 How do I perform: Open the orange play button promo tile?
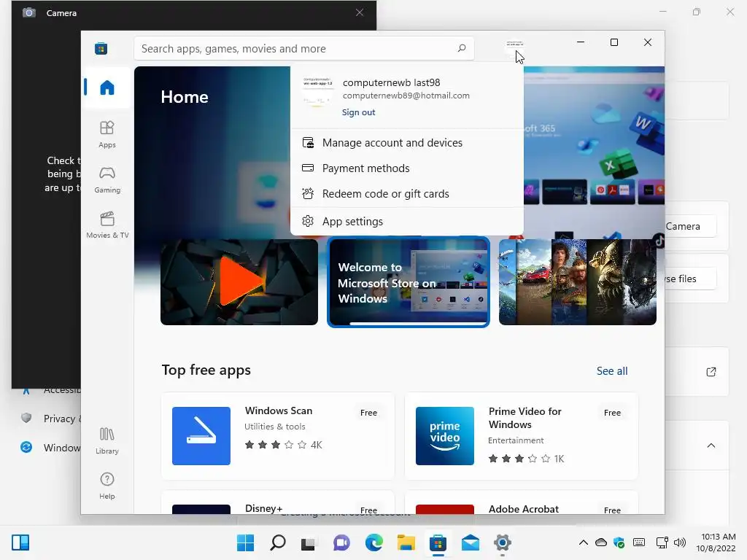(239, 282)
